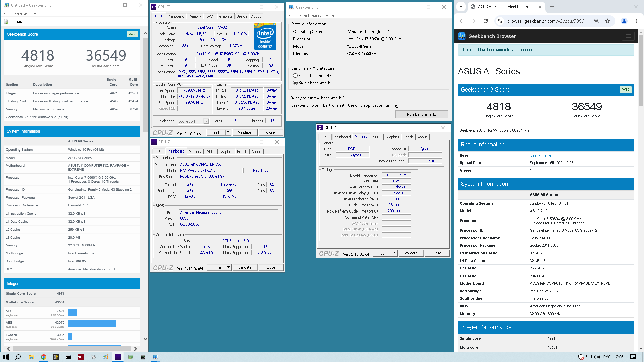Open the Browser menu in Geekbench results window
Screen dimensions: 644x362
point(21,14)
